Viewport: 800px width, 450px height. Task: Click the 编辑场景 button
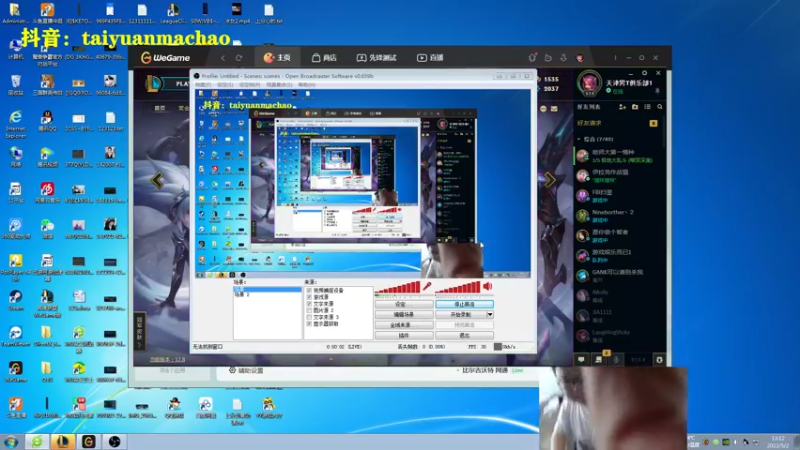click(404, 315)
